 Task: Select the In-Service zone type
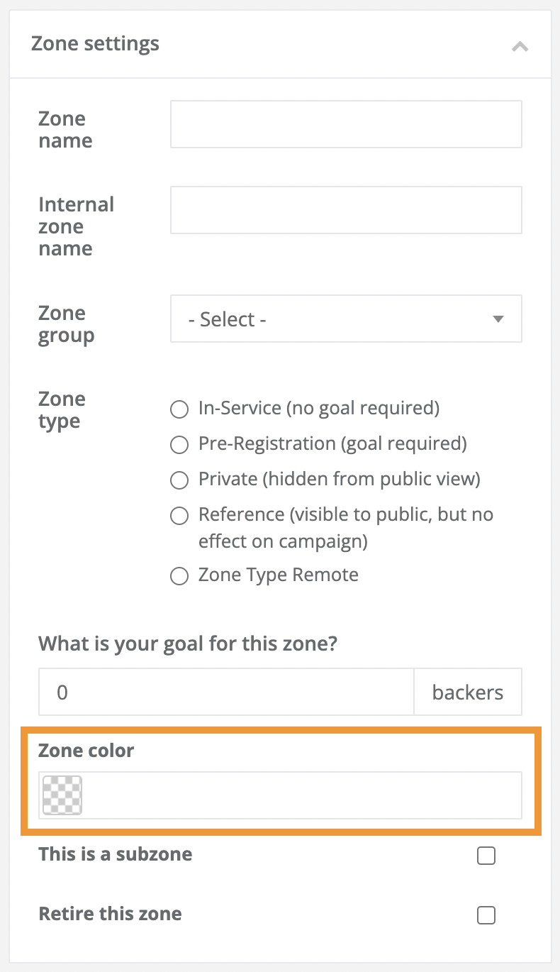click(x=179, y=409)
